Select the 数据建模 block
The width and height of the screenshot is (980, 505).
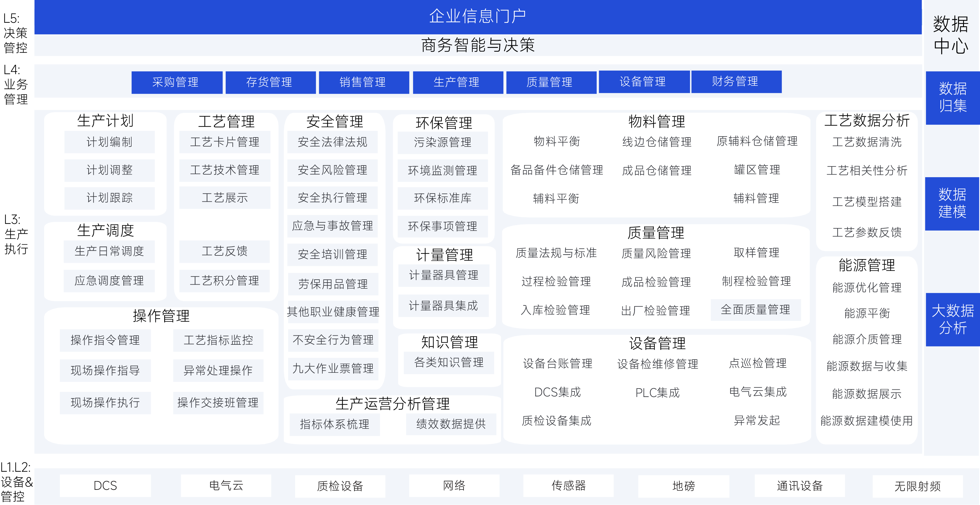(952, 204)
